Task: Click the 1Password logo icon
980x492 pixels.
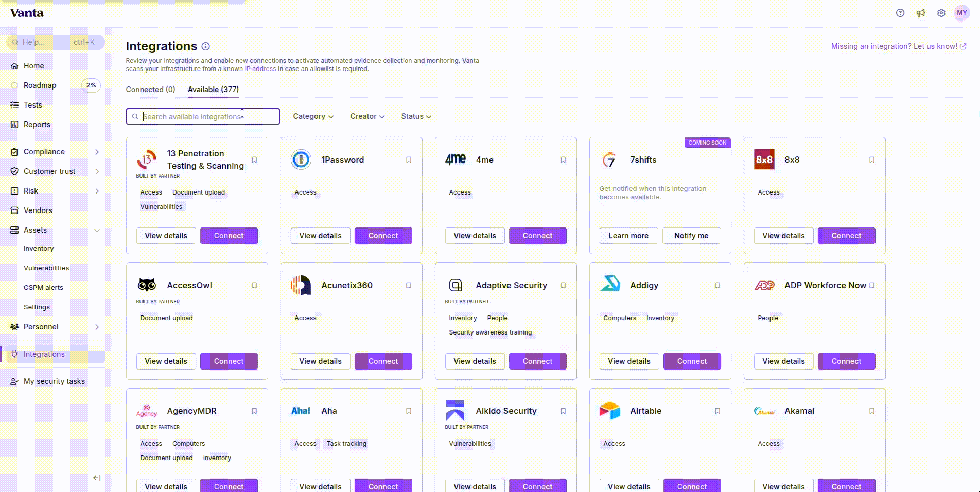Action: tap(301, 160)
